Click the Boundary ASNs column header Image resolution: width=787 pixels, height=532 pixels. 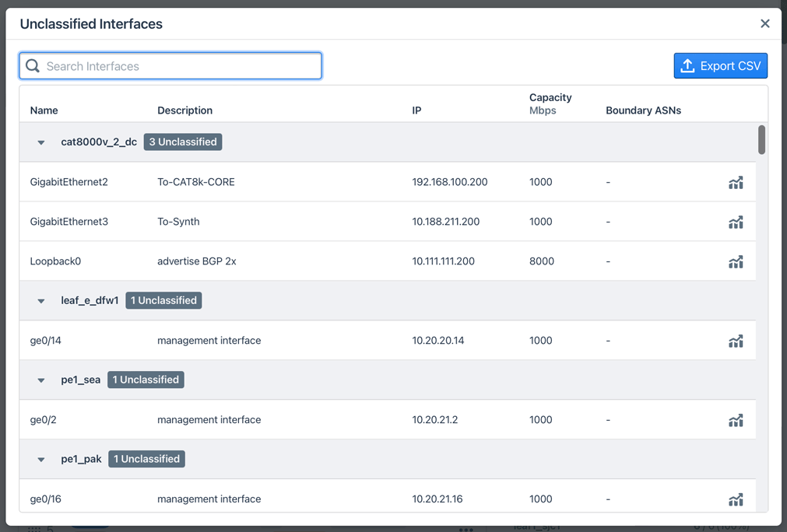(643, 110)
